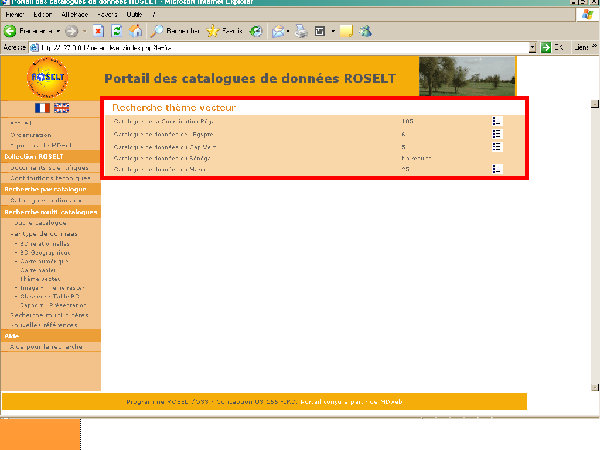The image size is (600, 450).
Task: Open BD Géographique sidebar link
Action: [x=45, y=253]
